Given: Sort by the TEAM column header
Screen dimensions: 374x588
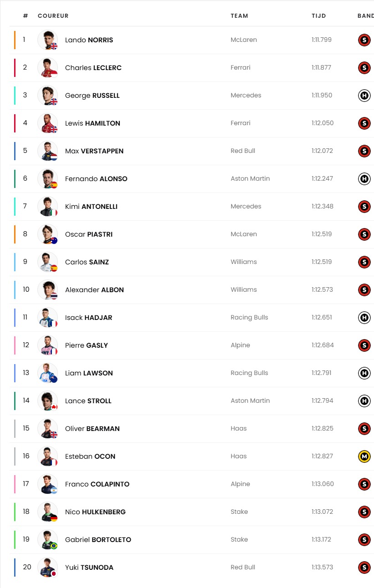Looking at the screenshot, I should pos(240,16).
